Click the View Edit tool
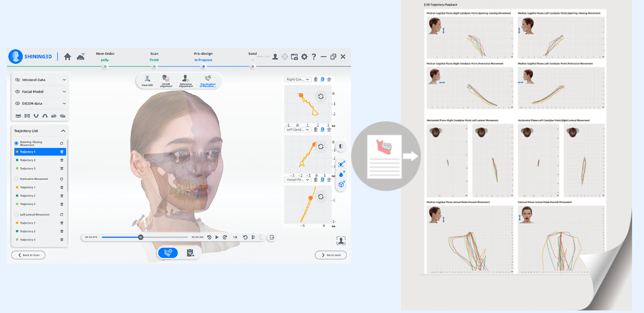 click(x=147, y=81)
